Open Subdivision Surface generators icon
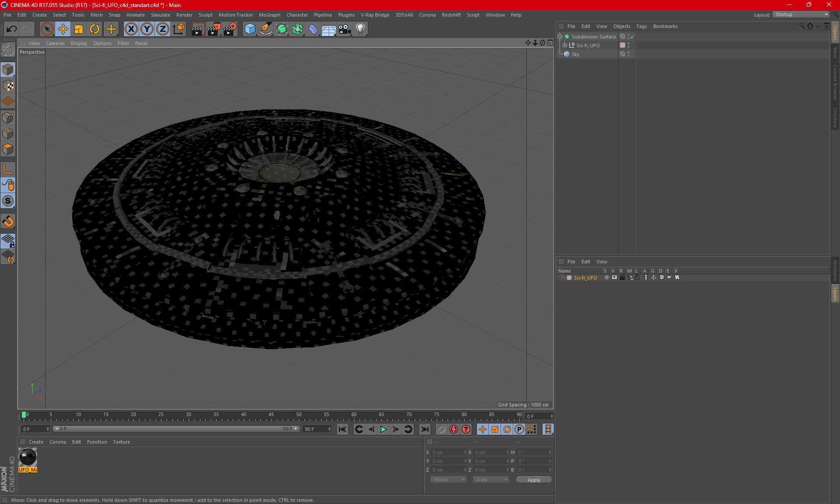The height and width of the screenshot is (504, 840). click(x=282, y=29)
